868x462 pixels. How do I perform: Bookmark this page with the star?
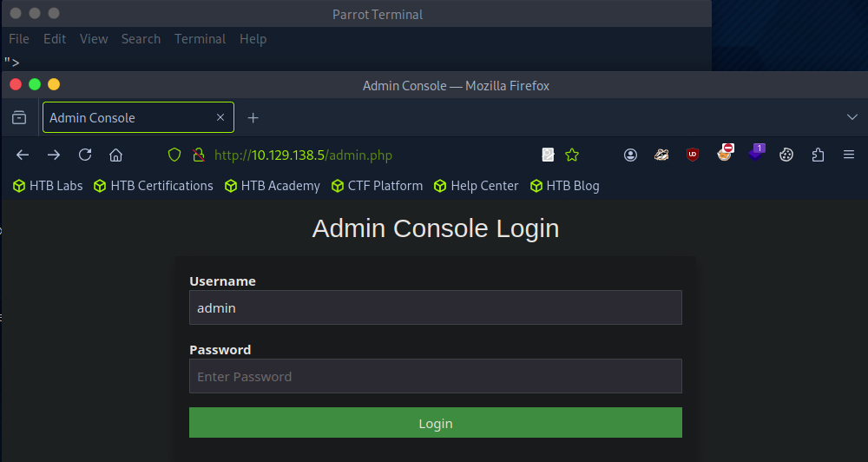click(x=572, y=155)
